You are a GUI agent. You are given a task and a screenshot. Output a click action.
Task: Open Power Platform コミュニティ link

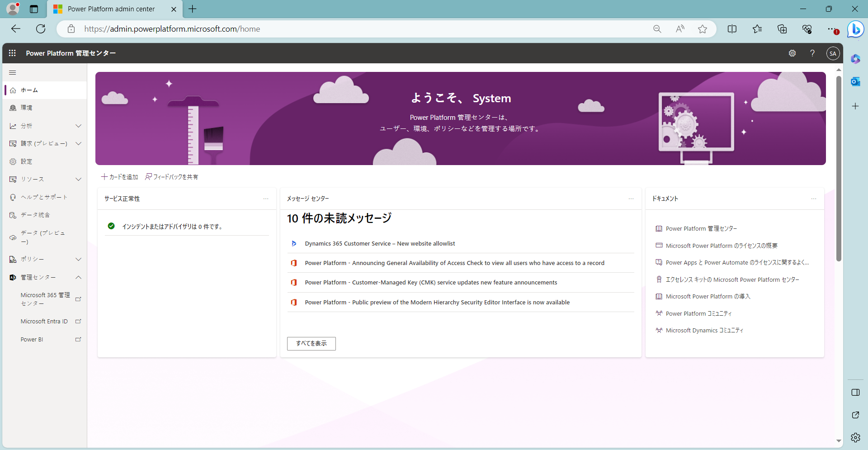[698, 313]
